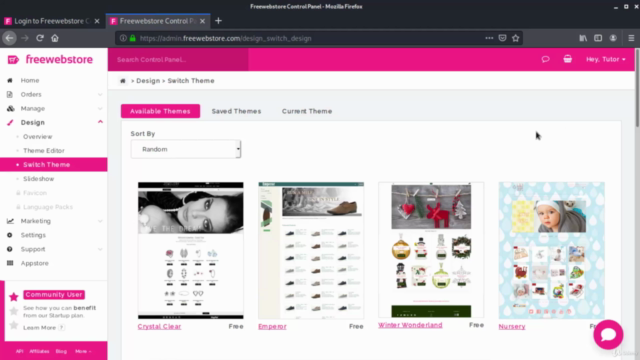The height and width of the screenshot is (360, 640).
Task: Open the Firefox hamburger menu
Action: click(631, 38)
